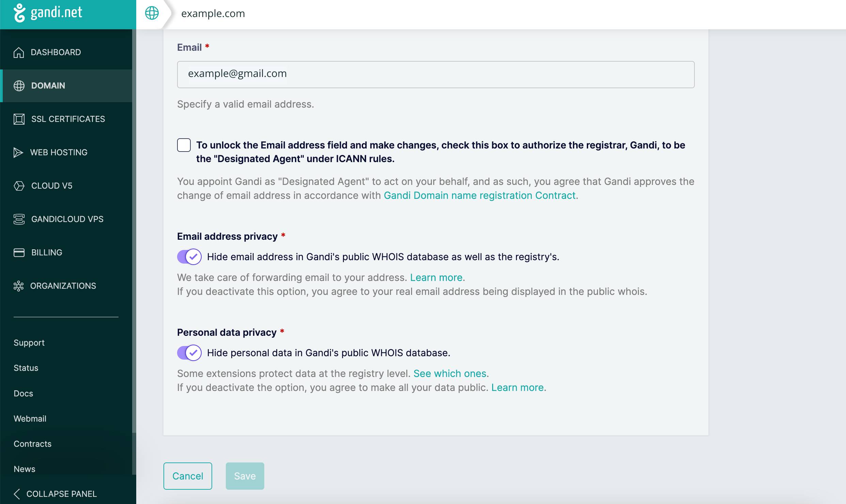Open Gandi Domain name registration Contract link
This screenshot has width=846, height=504.
click(480, 195)
